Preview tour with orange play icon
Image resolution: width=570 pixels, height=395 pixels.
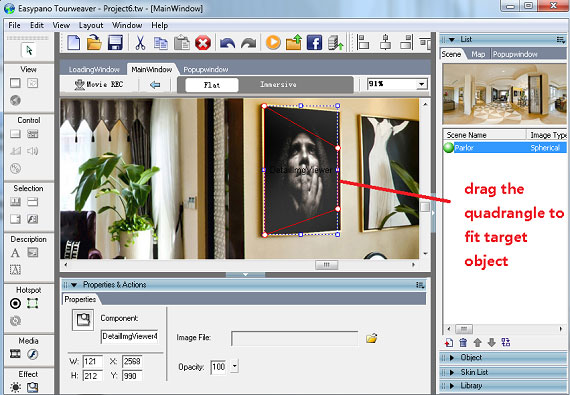[x=273, y=43]
